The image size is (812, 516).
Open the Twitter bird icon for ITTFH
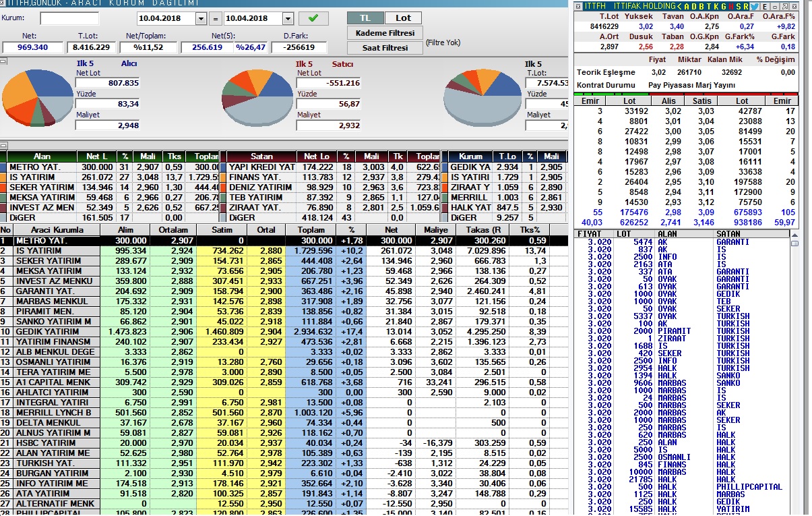pos(754,7)
